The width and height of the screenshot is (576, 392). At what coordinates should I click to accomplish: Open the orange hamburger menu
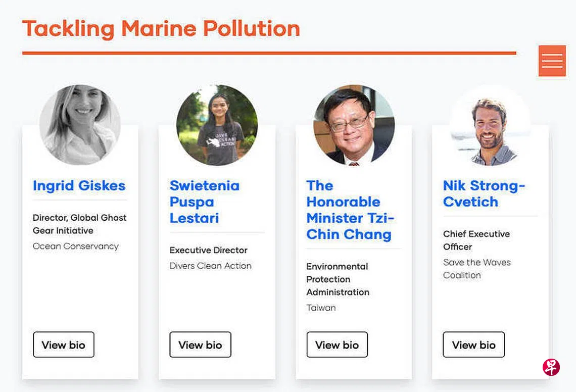click(x=552, y=61)
